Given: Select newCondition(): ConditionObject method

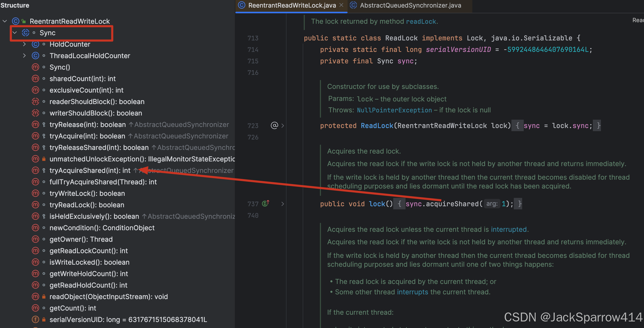Looking at the screenshot, I should pyautogui.click(x=102, y=228).
